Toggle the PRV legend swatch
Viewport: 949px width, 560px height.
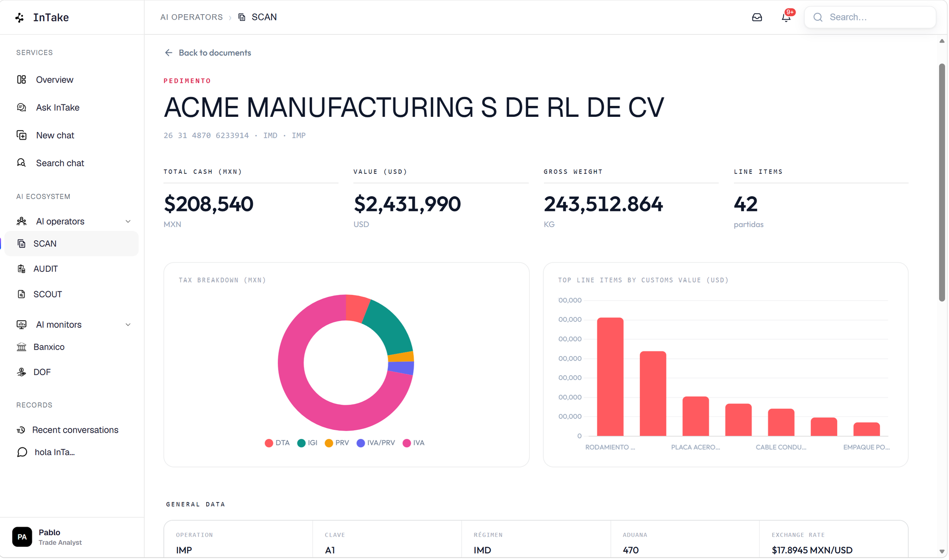tap(329, 444)
